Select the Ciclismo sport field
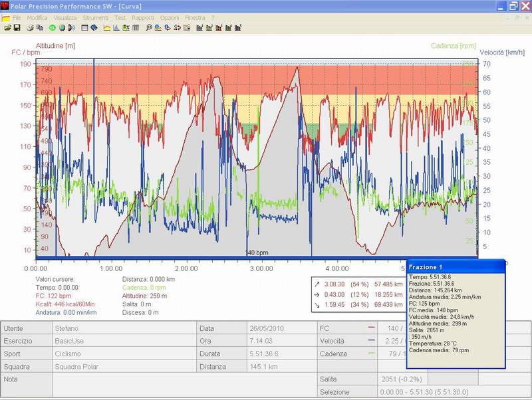 (124, 353)
